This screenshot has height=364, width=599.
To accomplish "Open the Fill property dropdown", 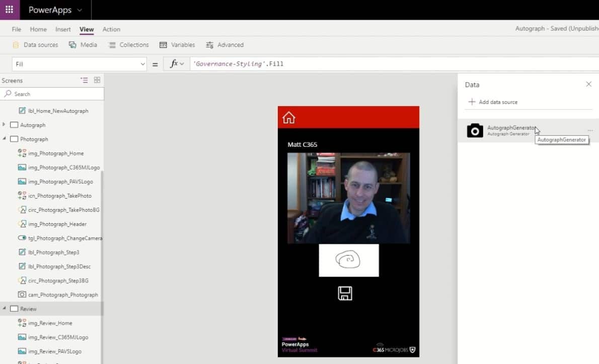I will pyautogui.click(x=142, y=64).
